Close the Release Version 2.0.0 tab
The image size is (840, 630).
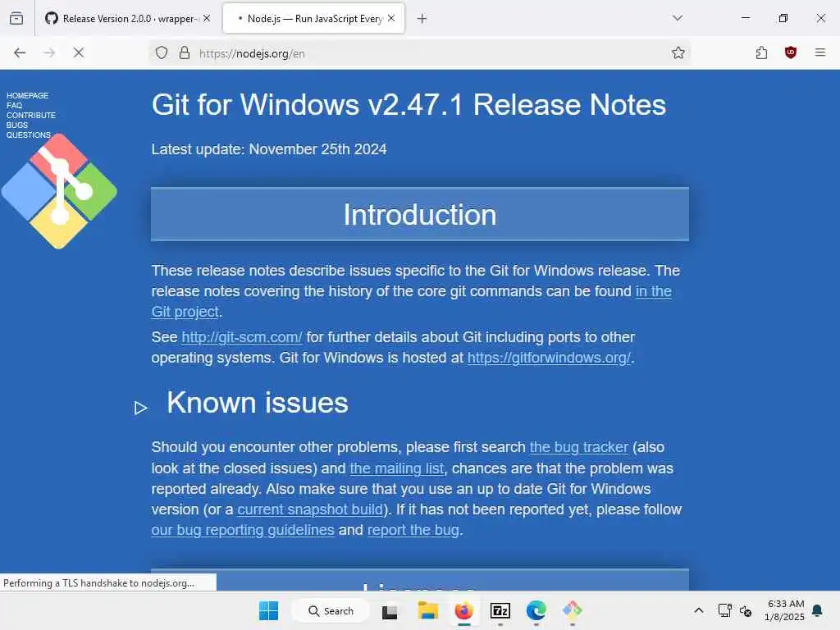click(x=207, y=18)
